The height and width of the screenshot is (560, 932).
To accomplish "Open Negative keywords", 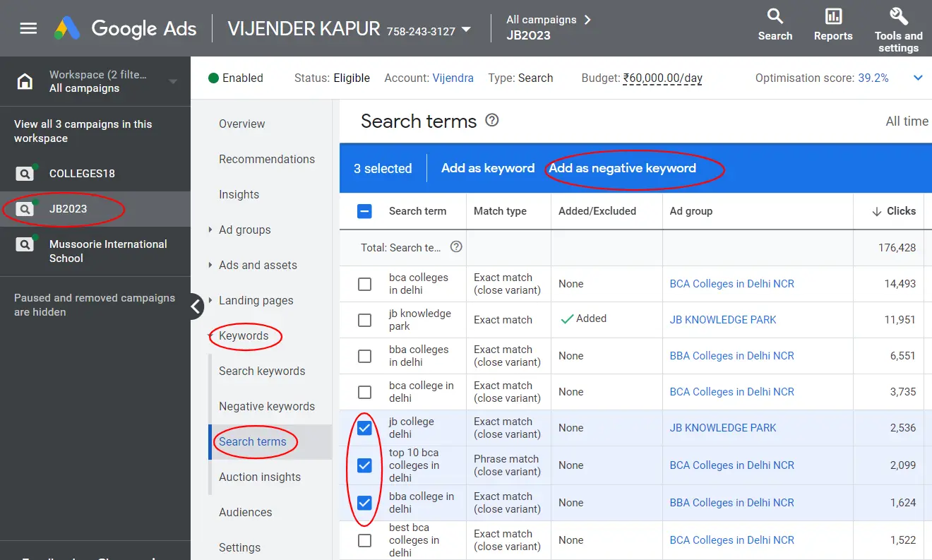I will click(x=267, y=406).
